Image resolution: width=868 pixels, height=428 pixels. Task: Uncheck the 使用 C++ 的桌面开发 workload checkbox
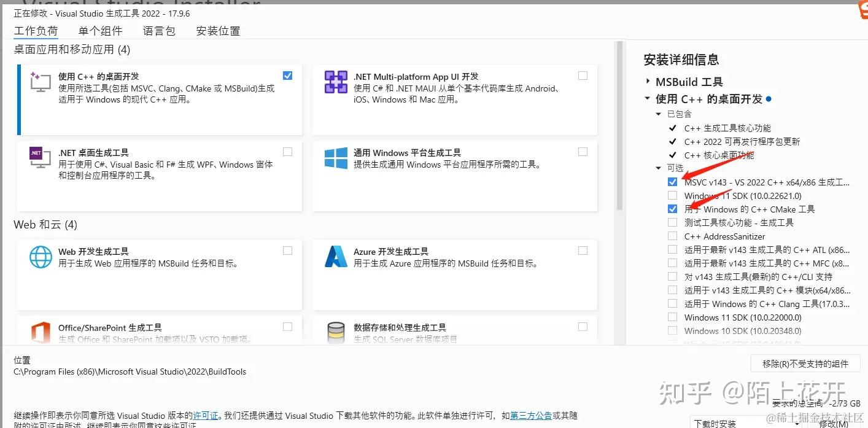287,76
